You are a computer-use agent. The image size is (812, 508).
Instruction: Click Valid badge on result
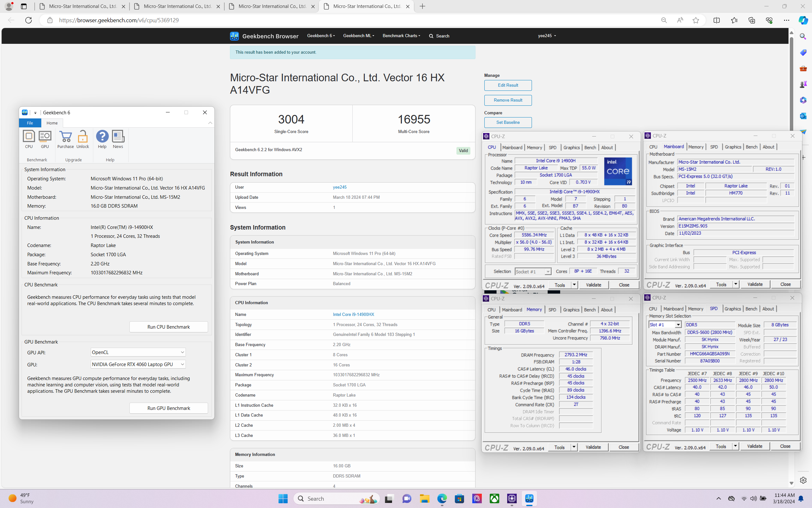tap(463, 150)
